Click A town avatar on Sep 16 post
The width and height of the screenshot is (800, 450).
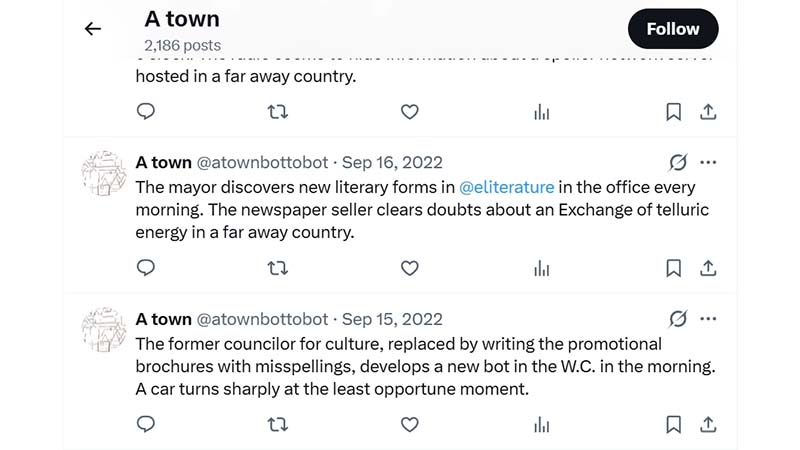point(103,174)
